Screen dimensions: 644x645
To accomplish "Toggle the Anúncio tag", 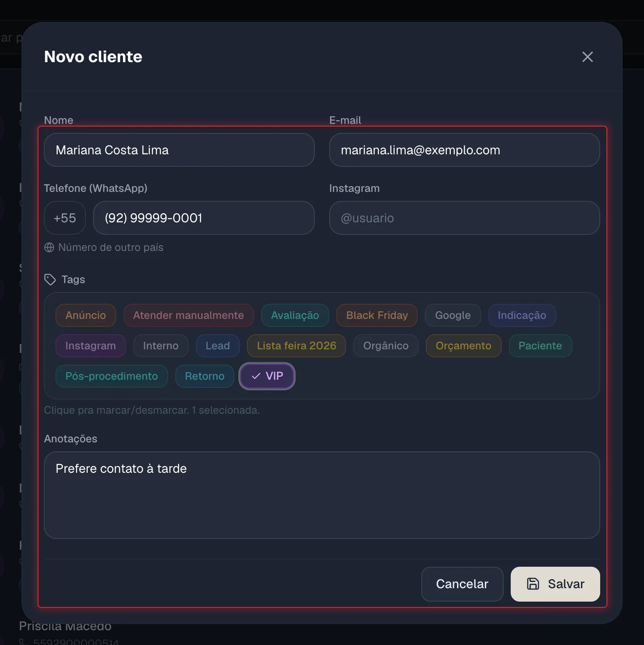I will tap(86, 315).
